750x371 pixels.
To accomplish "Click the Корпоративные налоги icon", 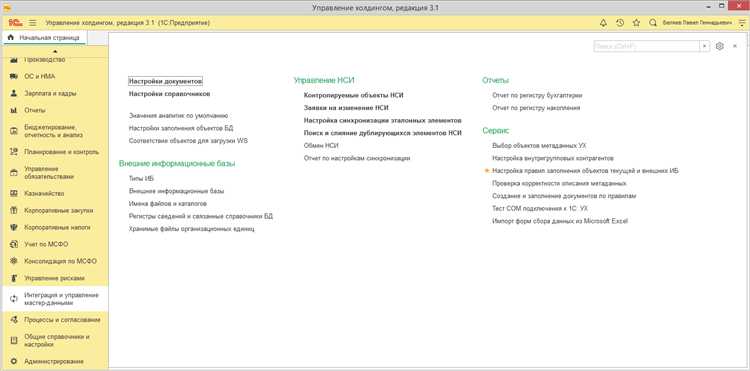I will pos(14,228).
